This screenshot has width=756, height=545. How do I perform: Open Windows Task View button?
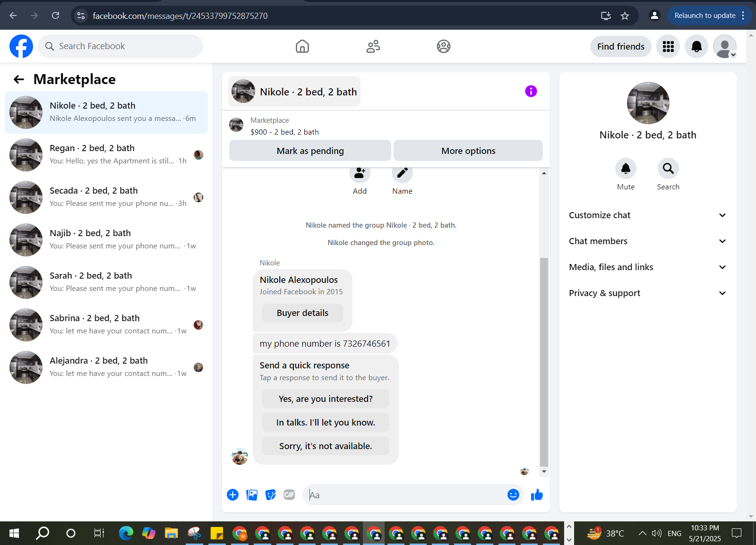point(99,533)
